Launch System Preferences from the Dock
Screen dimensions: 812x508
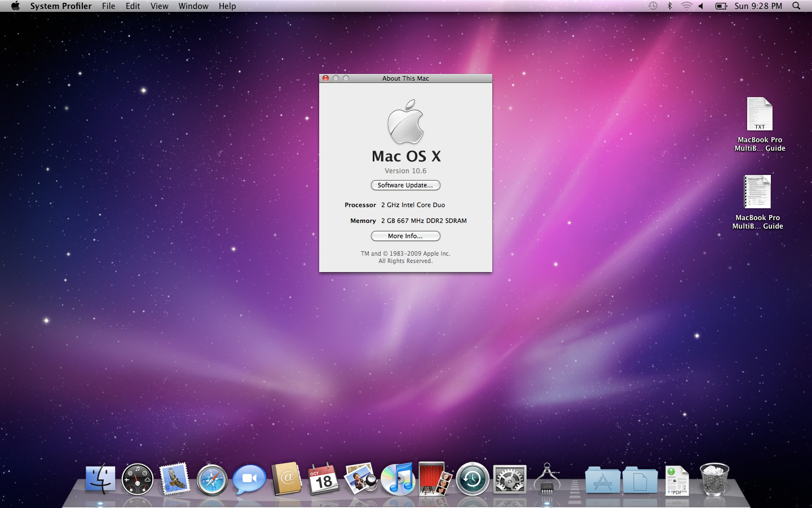(x=510, y=479)
